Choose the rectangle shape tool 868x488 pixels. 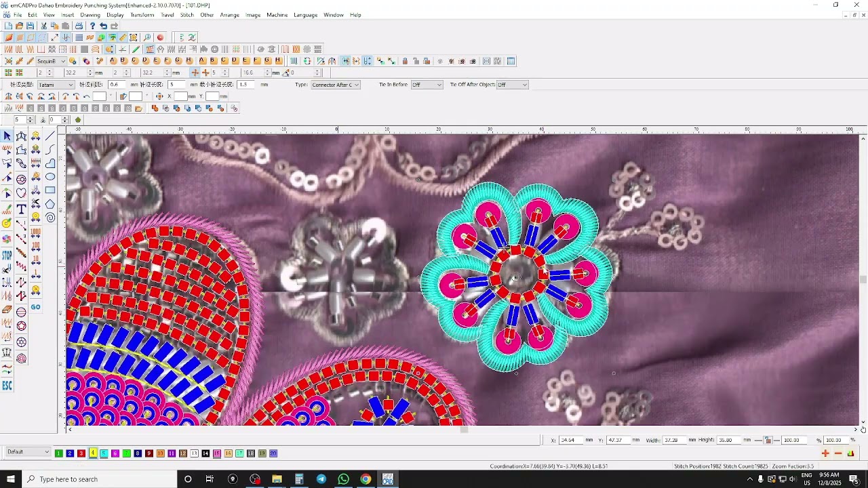point(50,190)
